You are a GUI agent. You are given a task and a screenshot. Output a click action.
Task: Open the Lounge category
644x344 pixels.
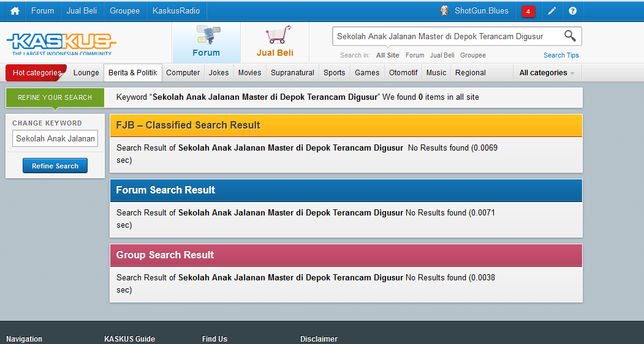(x=86, y=73)
